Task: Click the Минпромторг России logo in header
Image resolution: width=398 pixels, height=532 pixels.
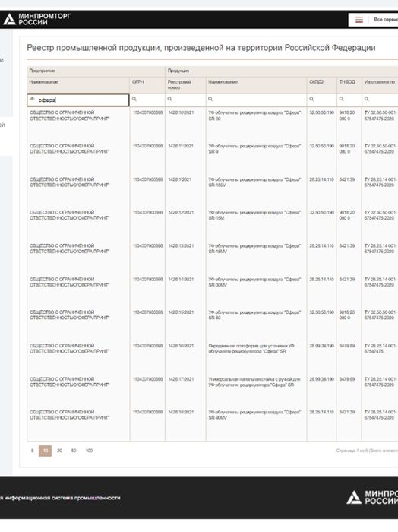Action: pos(36,19)
